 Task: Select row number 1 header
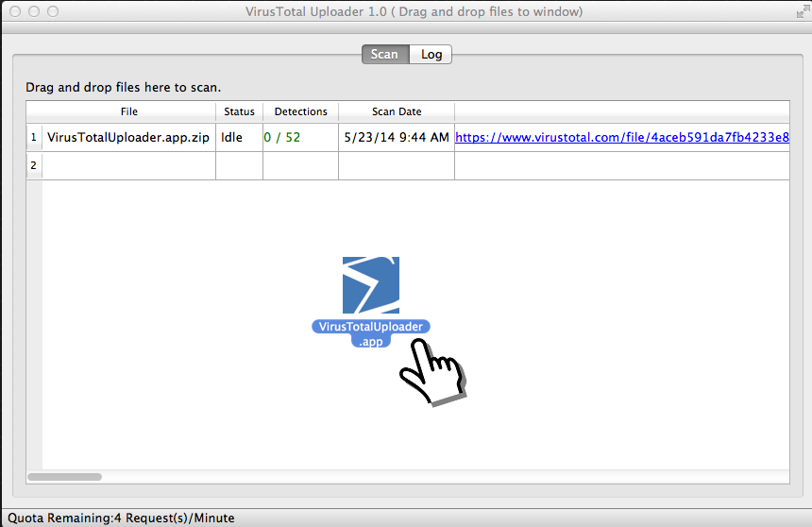coord(34,137)
